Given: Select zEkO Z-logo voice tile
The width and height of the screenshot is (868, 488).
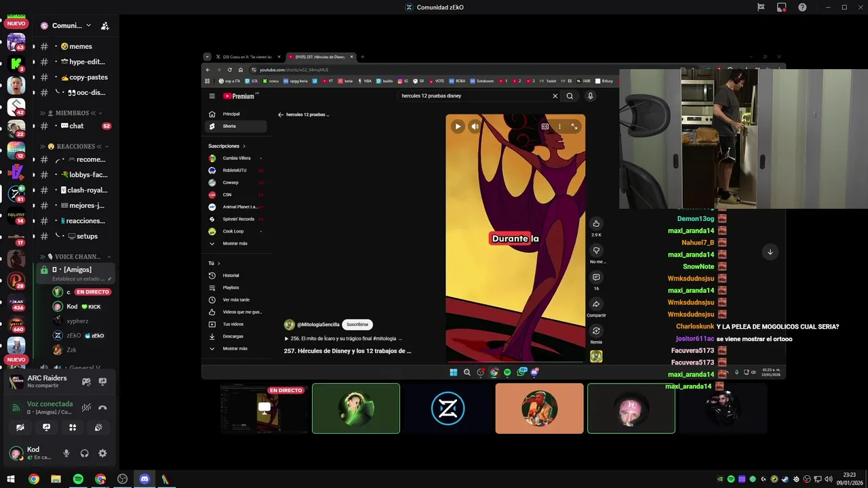Looking at the screenshot, I should (448, 409).
